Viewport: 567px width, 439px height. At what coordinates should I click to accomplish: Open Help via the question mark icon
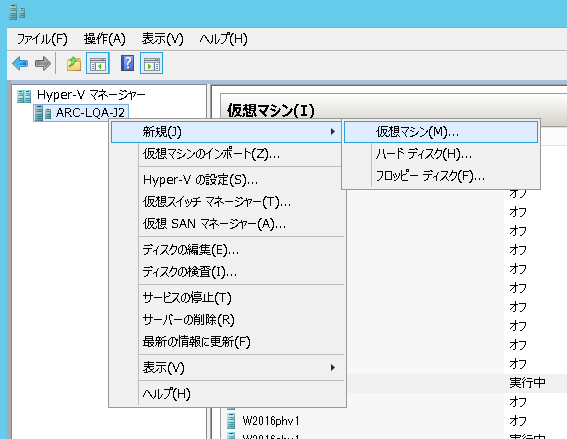point(127,63)
